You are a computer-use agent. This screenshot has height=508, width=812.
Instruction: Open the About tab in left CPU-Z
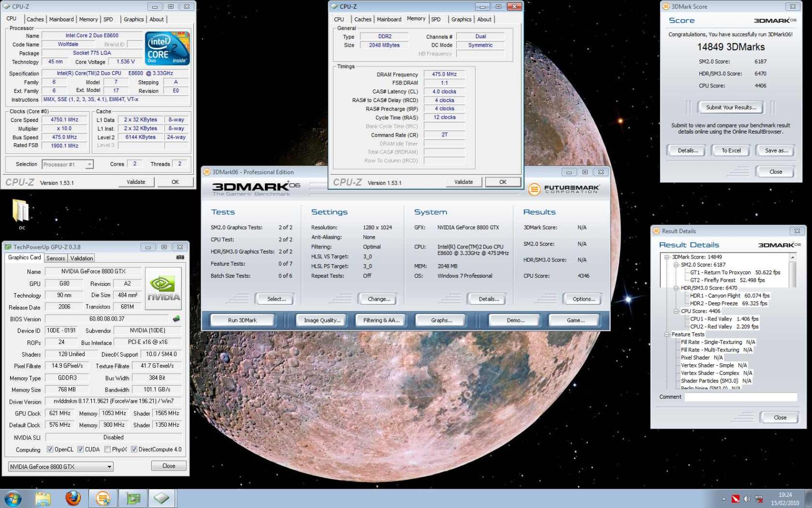coord(157,19)
